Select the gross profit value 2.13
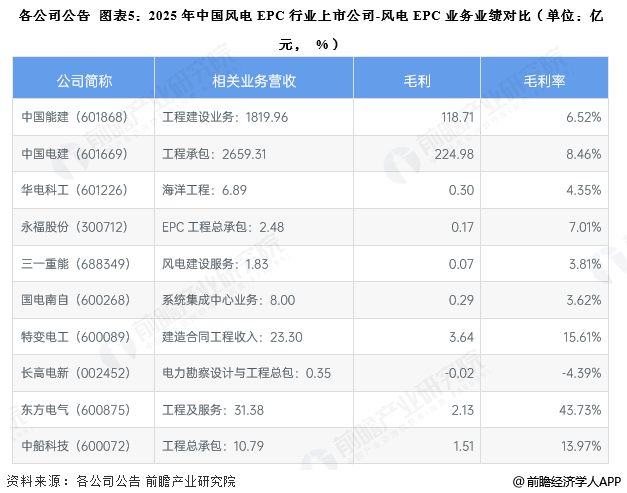Image resolution: width=627 pixels, height=493 pixels. tap(463, 410)
